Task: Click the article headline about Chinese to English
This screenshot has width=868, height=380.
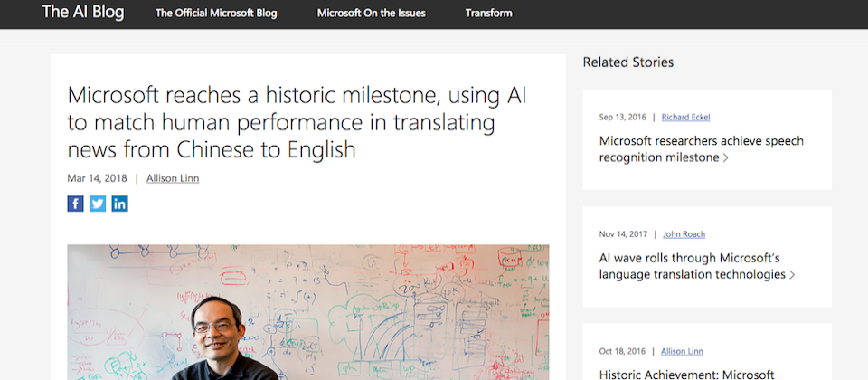Action: [297, 122]
